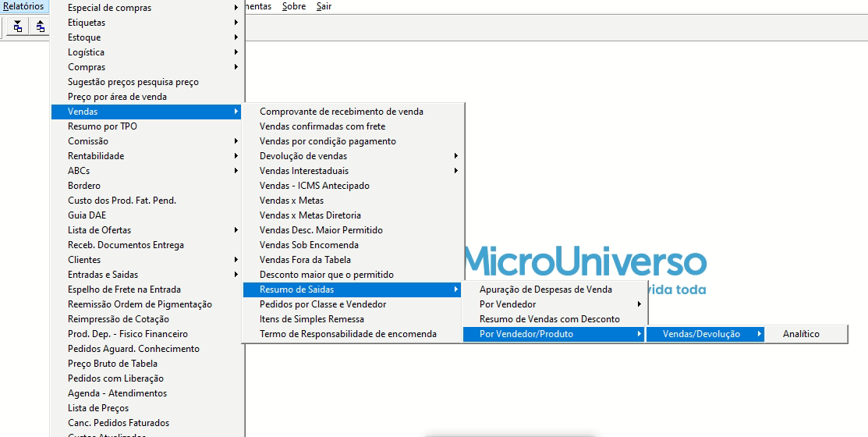Open Sugestão preços pesquisa preço
Viewport: 868px width, 437px height.
point(147,82)
